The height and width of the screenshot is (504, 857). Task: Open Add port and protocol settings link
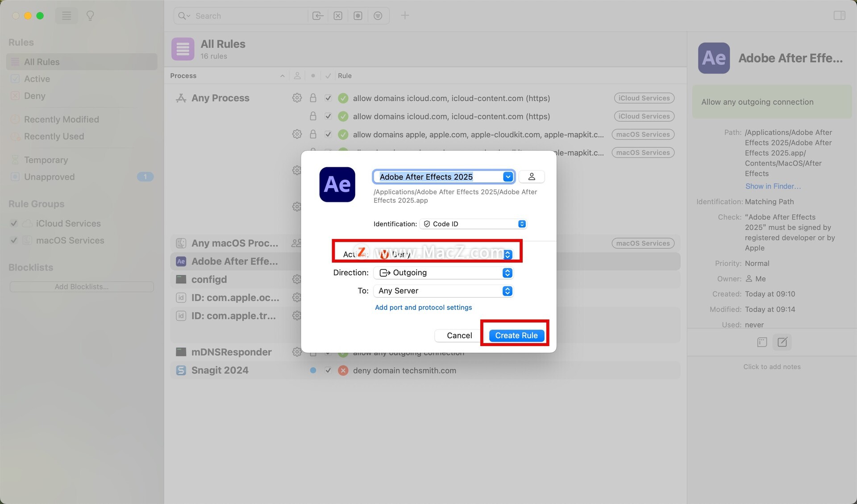point(423,307)
